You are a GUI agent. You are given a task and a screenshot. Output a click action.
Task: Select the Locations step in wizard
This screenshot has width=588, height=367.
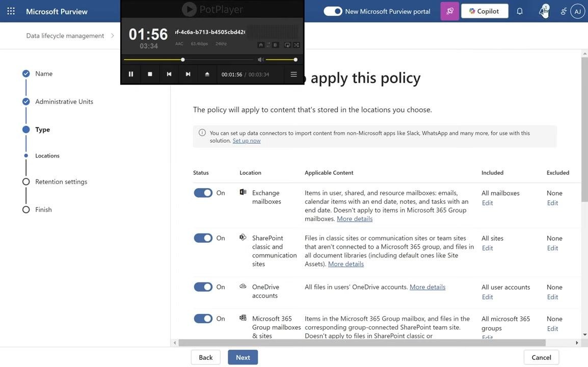47,156
